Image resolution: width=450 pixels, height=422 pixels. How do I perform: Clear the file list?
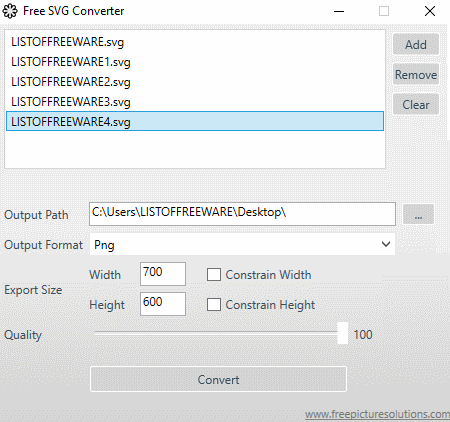pos(416,105)
